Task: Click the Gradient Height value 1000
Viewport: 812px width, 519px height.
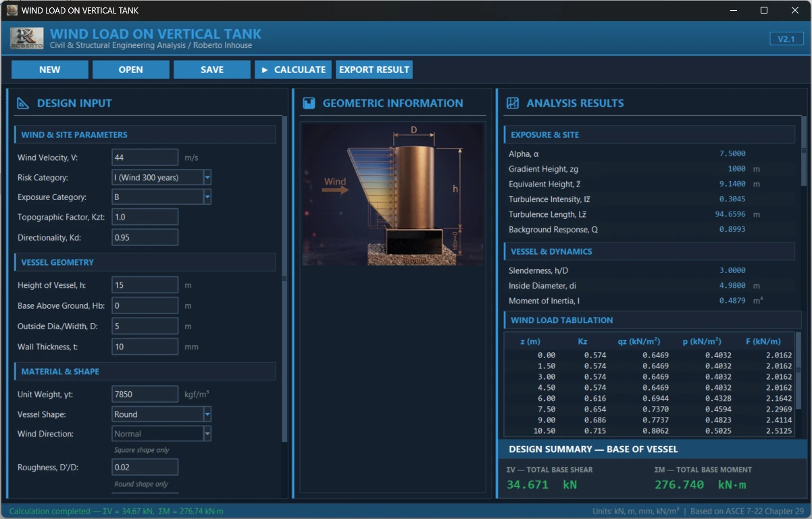Action: click(737, 169)
